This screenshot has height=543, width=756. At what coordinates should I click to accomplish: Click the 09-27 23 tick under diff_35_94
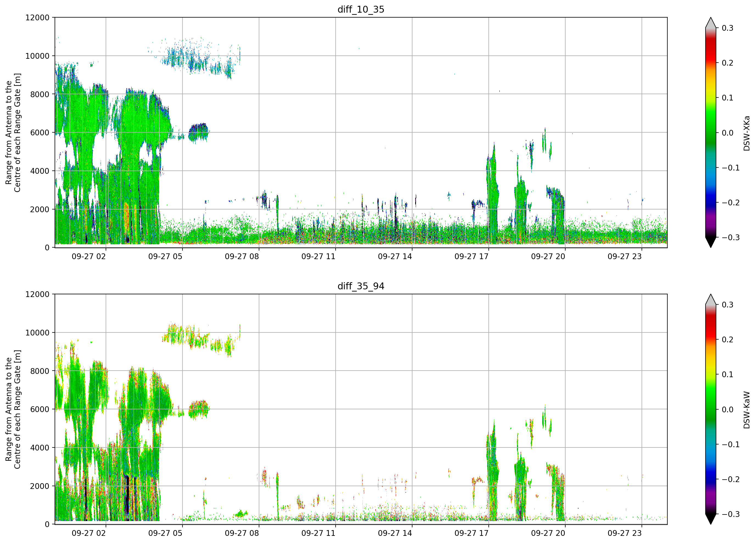(625, 533)
